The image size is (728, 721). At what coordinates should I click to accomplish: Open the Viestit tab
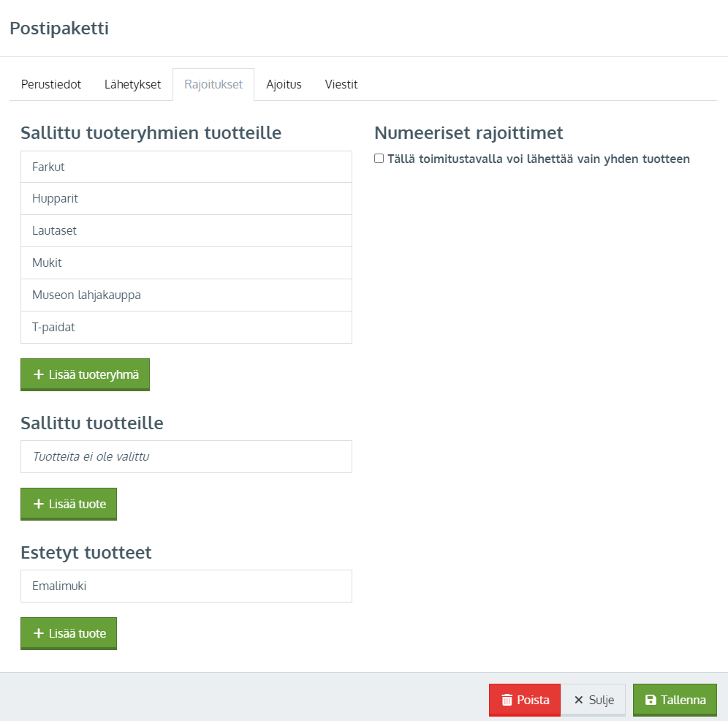point(341,85)
